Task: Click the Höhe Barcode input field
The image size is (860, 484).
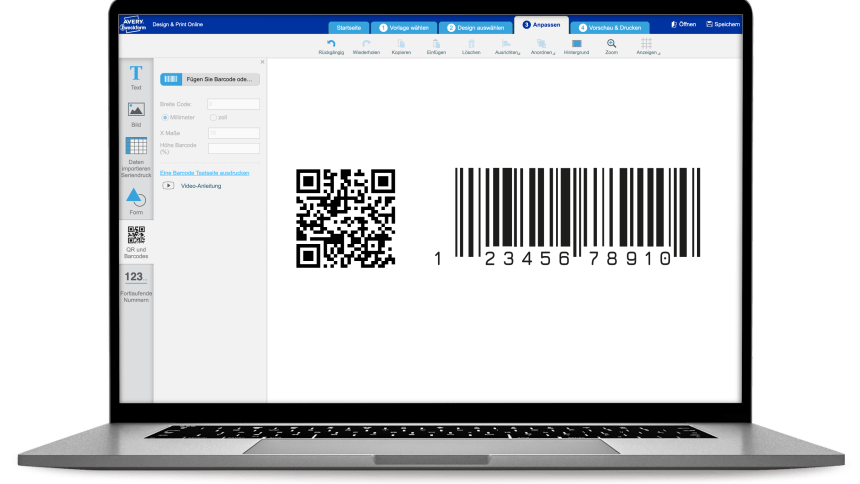Action: 234,148
